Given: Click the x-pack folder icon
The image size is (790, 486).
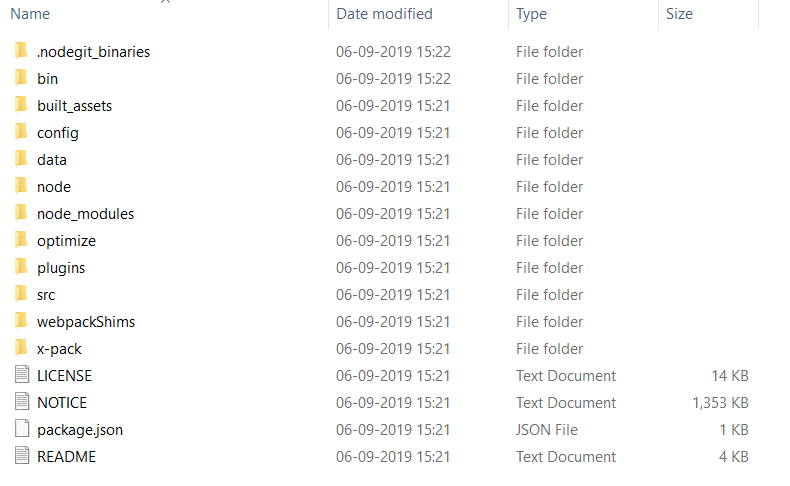Looking at the screenshot, I should click(x=21, y=348).
